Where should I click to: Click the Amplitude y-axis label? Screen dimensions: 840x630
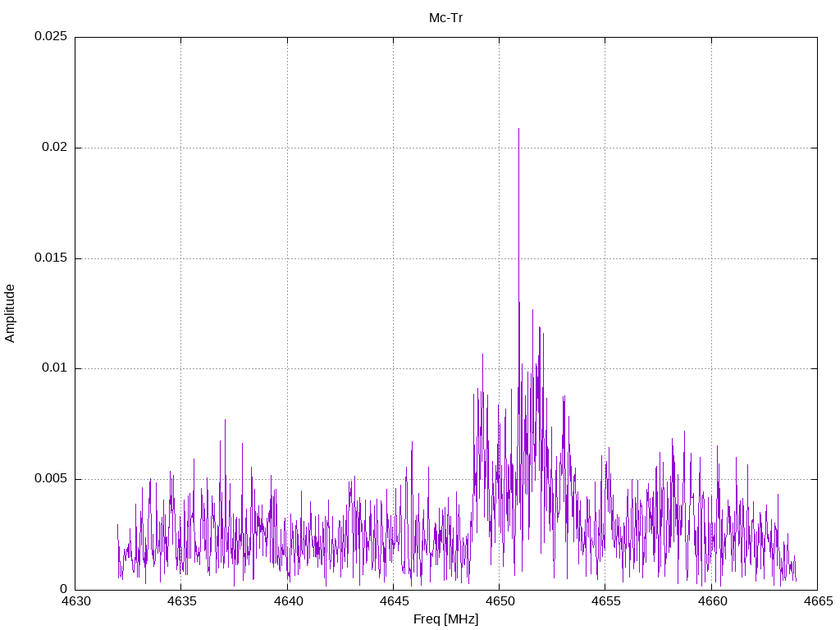click(10, 313)
